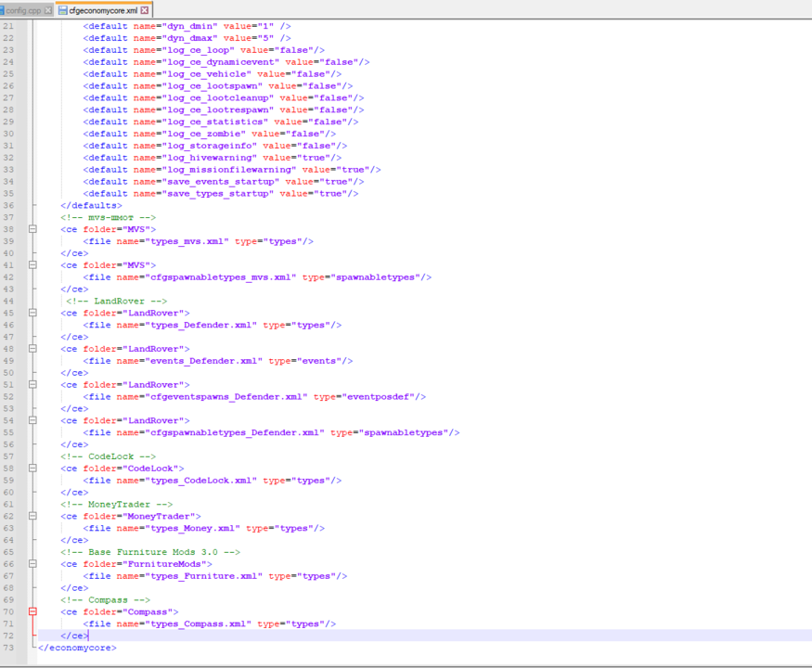This screenshot has width=812, height=668.
Task: Click the log_missionfilewarning line
Action: click(232, 170)
